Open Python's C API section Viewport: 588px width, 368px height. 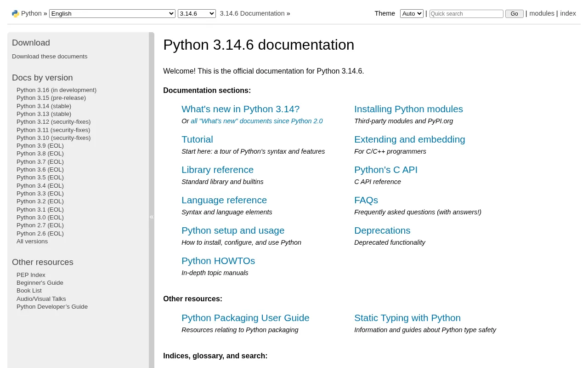[x=386, y=170]
